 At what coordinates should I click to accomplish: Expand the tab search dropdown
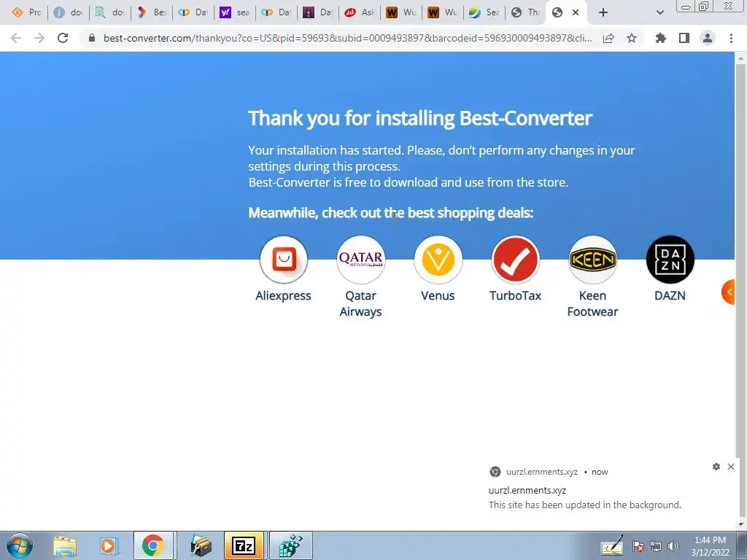coord(659,12)
